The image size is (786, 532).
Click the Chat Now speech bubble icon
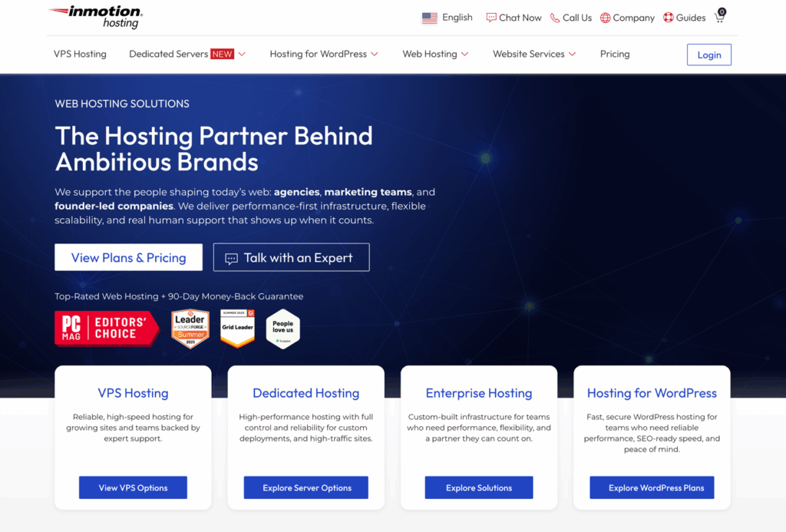click(x=491, y=18)
